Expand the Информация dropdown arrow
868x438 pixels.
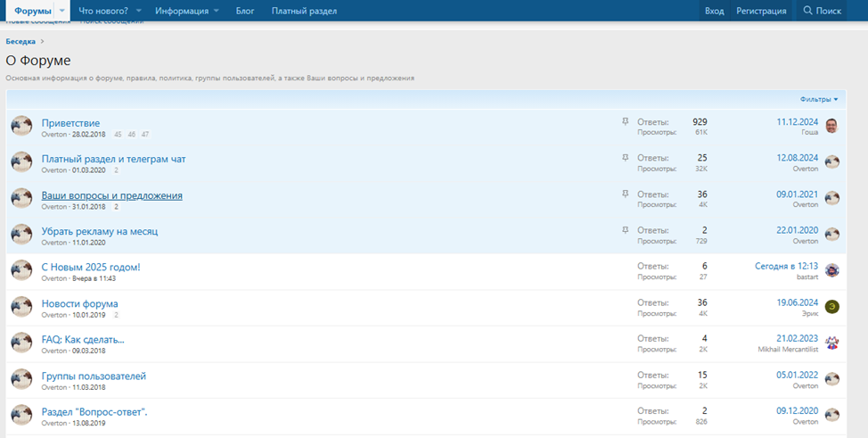point(216,11)
